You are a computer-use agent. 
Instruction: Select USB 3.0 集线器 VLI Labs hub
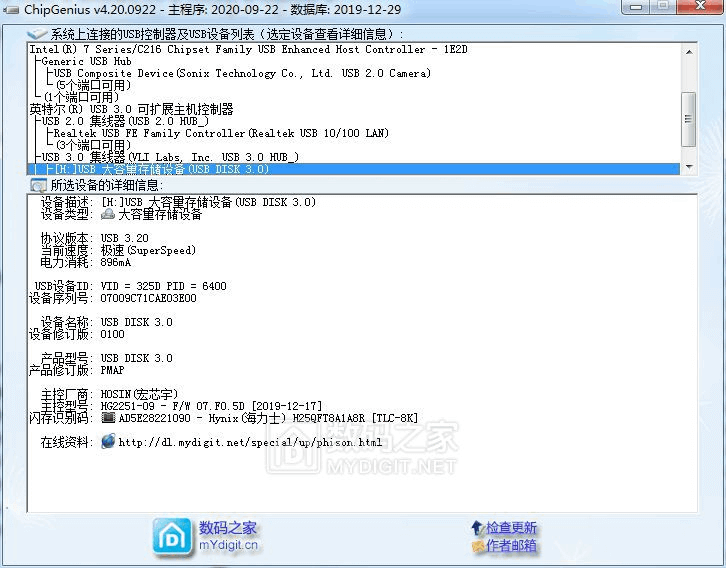(170, 157)
